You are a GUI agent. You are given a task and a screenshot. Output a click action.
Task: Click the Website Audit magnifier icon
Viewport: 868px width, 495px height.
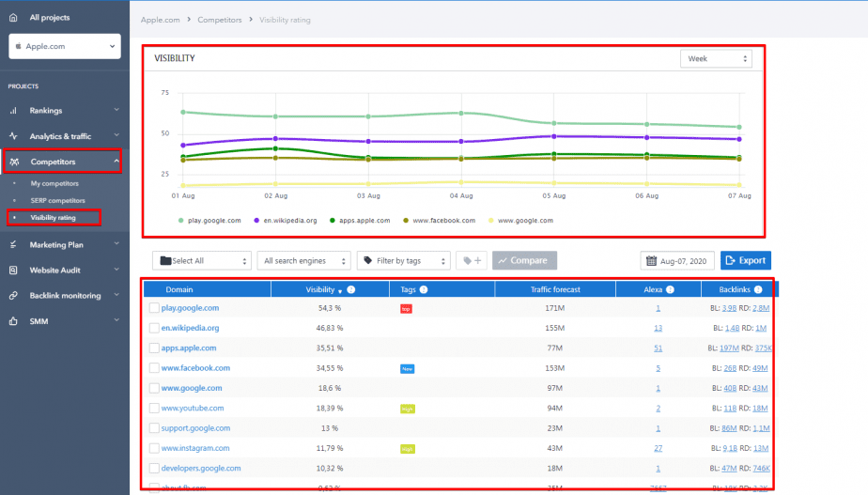coord(13,271)
